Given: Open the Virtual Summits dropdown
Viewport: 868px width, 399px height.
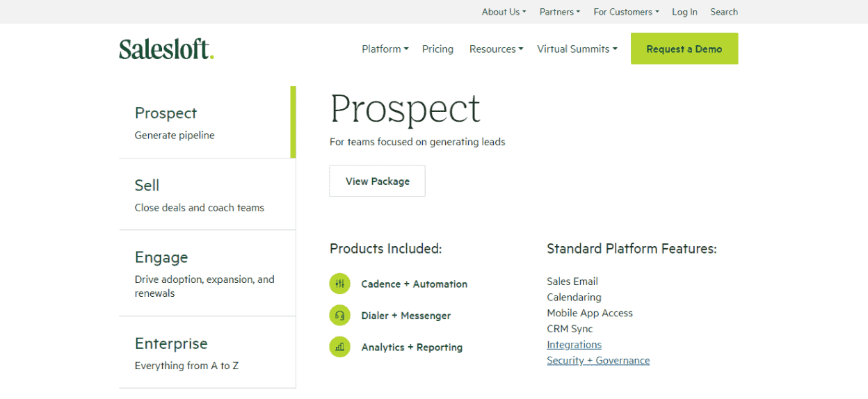Looking at the screenshot, I should pos(577,49).
